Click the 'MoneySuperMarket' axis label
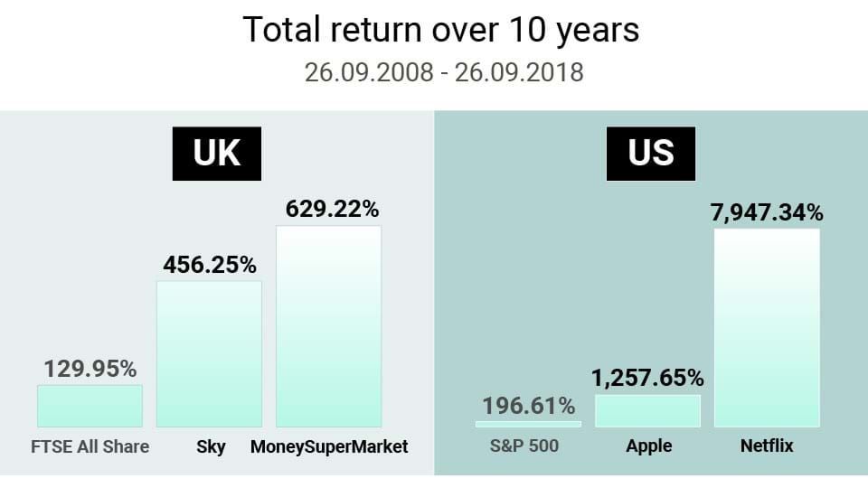Viewport: 868px width, 488px height. [329, 447]
